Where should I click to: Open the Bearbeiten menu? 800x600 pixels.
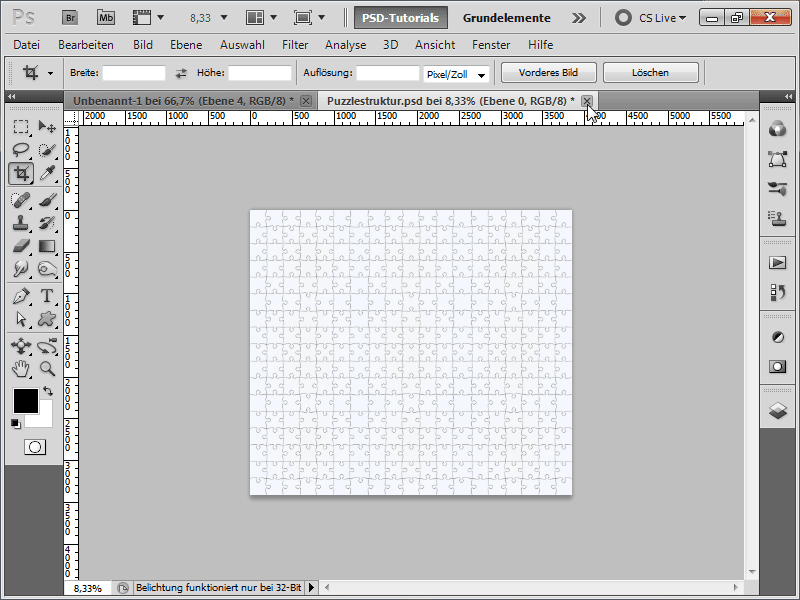(86, 45)
